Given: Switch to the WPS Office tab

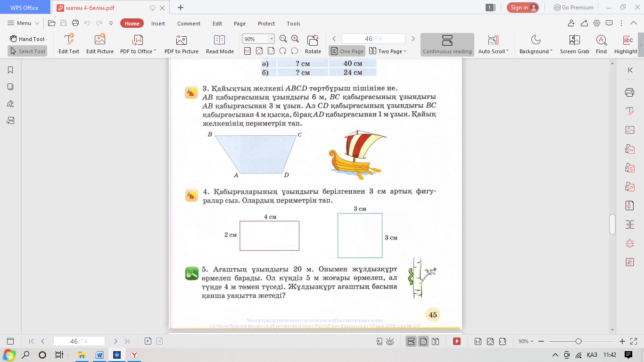Looking at the screenshot, I should coord(25,8).
